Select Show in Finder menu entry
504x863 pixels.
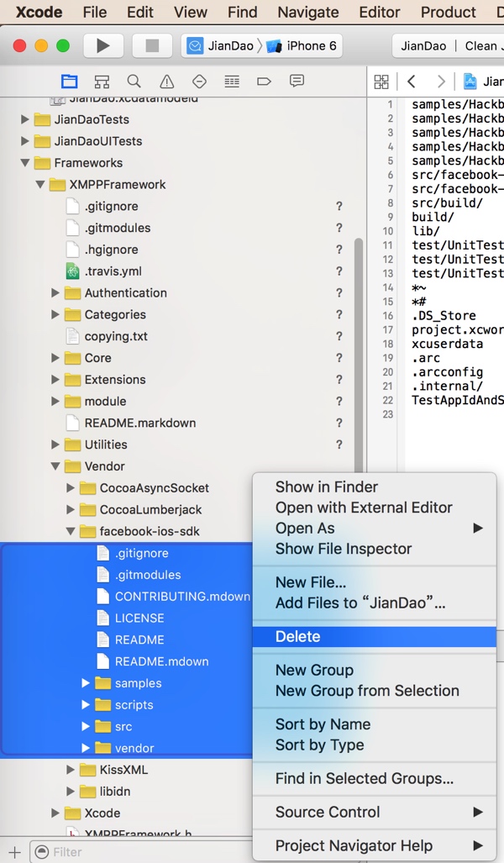tap(326, 487)
